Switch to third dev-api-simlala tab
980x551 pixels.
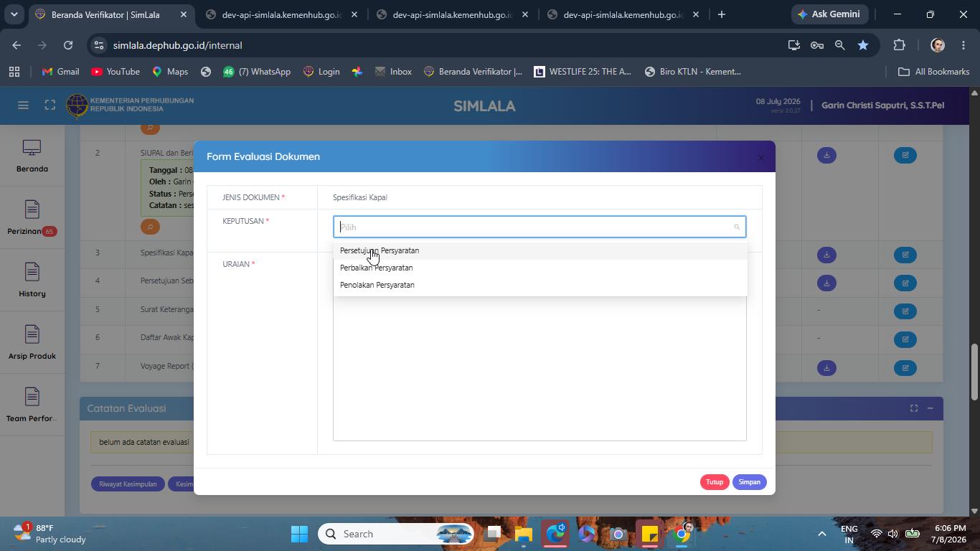click(x=451, y=14)
